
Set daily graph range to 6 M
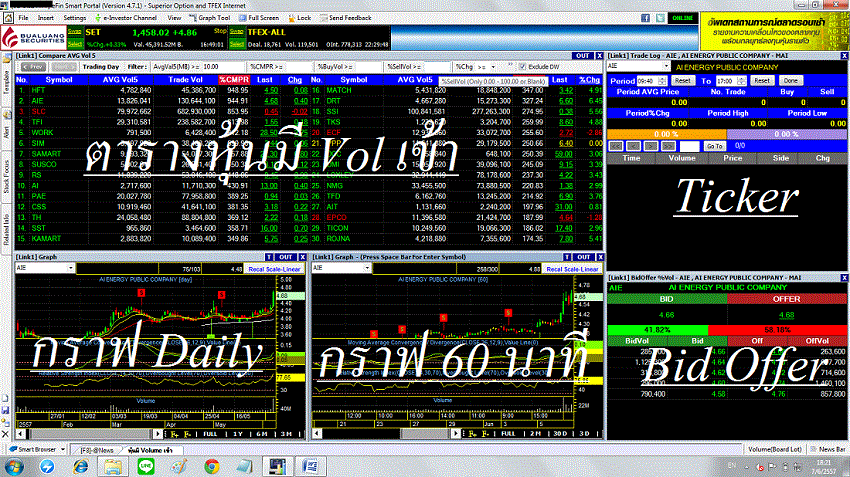coord(262,434)
